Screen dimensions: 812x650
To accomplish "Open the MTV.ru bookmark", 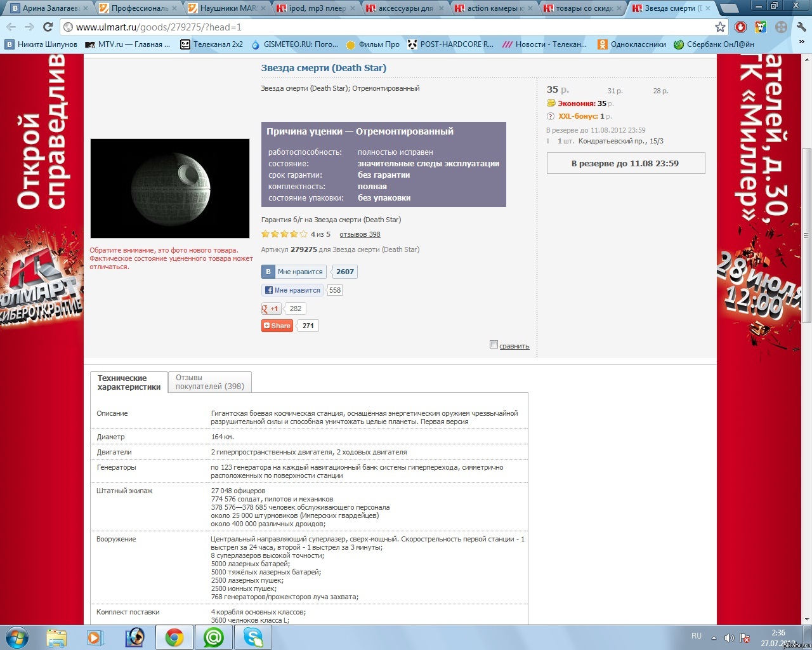I will pos(128,44).
